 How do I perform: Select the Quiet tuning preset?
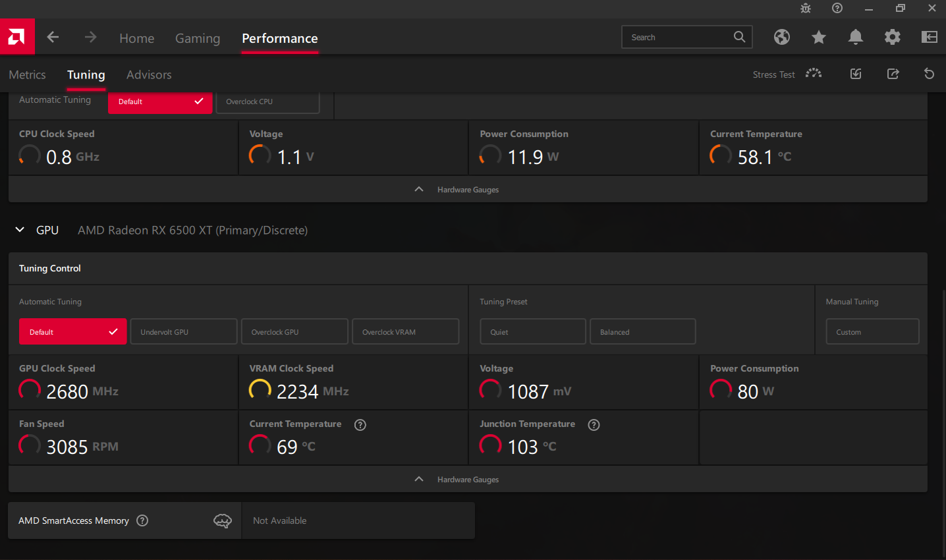click(x=533, y=331)
